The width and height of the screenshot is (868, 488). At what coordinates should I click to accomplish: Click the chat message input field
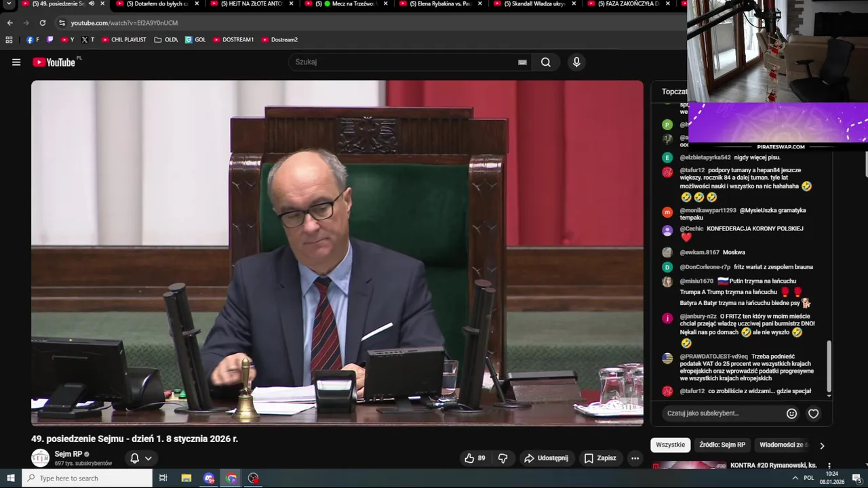point(722,413)
